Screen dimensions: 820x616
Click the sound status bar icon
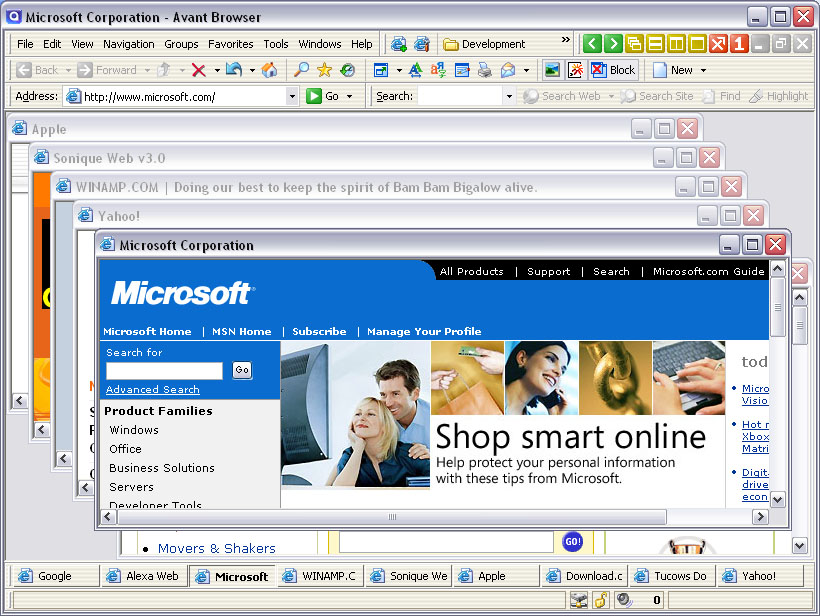(x=624, y=600)
